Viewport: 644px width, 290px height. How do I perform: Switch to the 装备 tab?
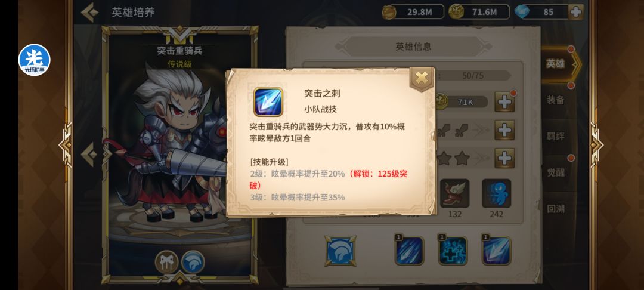pyautogui.click(x=556, y=100)
